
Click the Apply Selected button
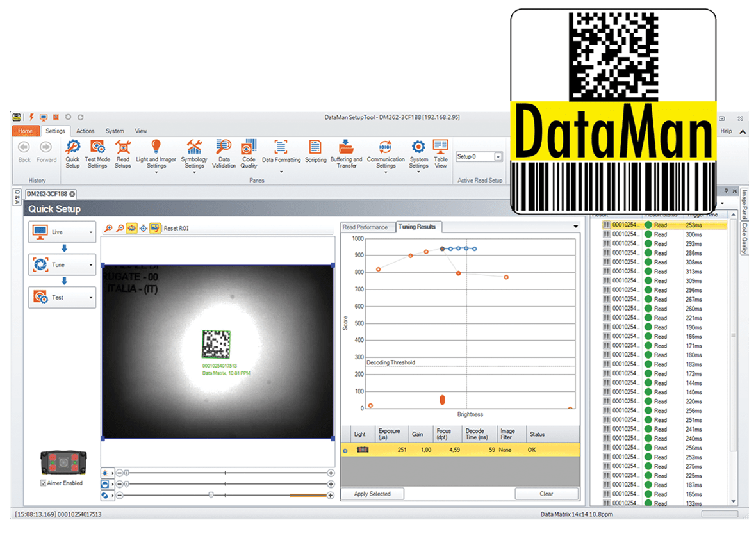tap(372, 494)
